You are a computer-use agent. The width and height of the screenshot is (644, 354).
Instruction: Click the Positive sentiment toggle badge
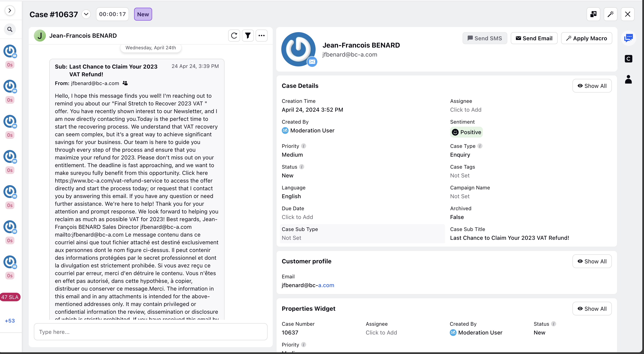(467, 132)
